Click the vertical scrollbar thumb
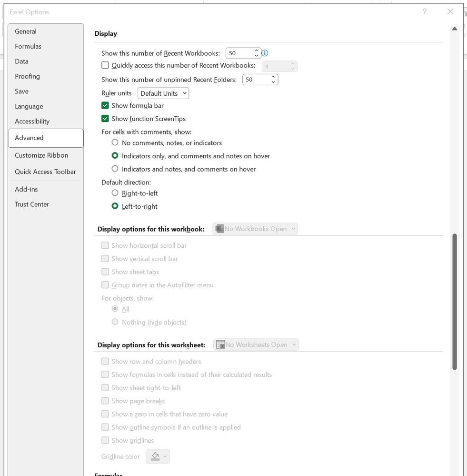 455,302
